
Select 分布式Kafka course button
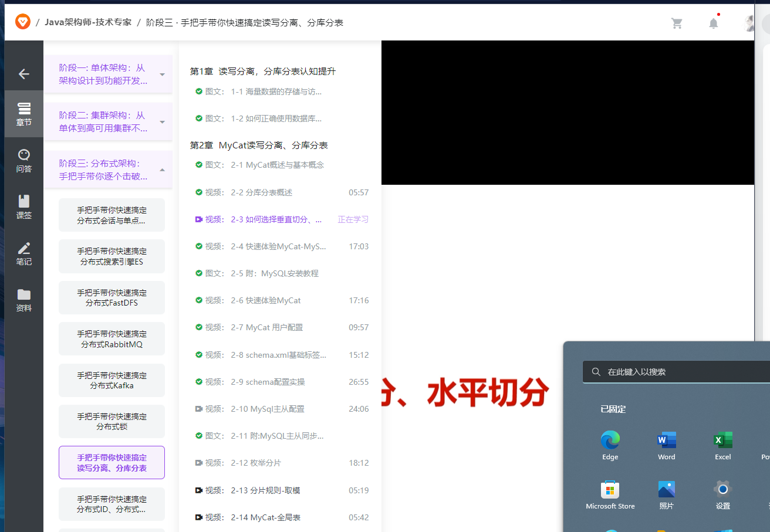coord(112,380)
